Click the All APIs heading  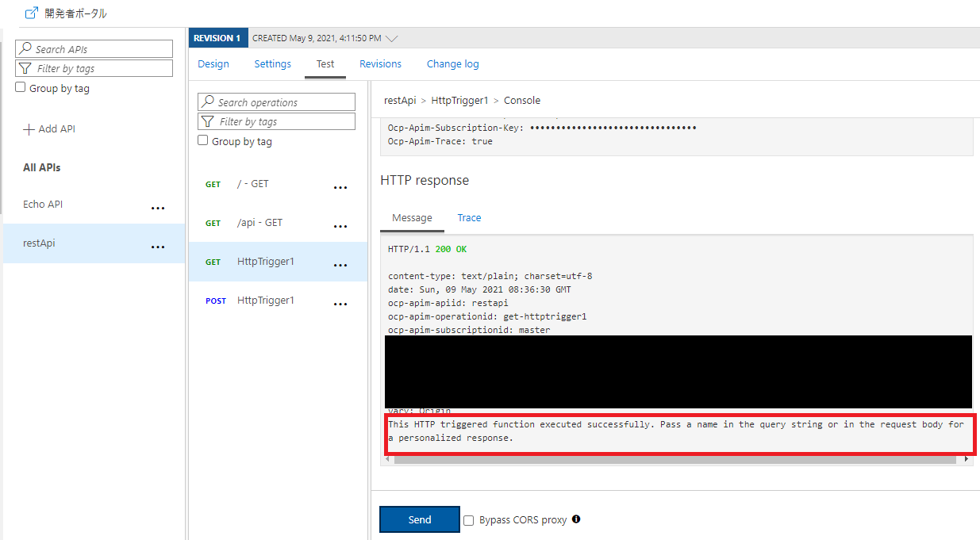pyautogui.click(x=42, y=168)
